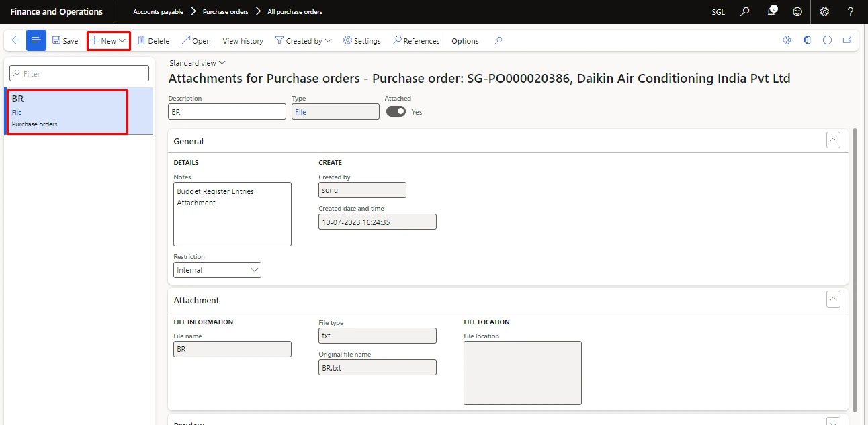This screenshot has height=425, width=868.
Task: Click the General section header
Action: point(508,141)
